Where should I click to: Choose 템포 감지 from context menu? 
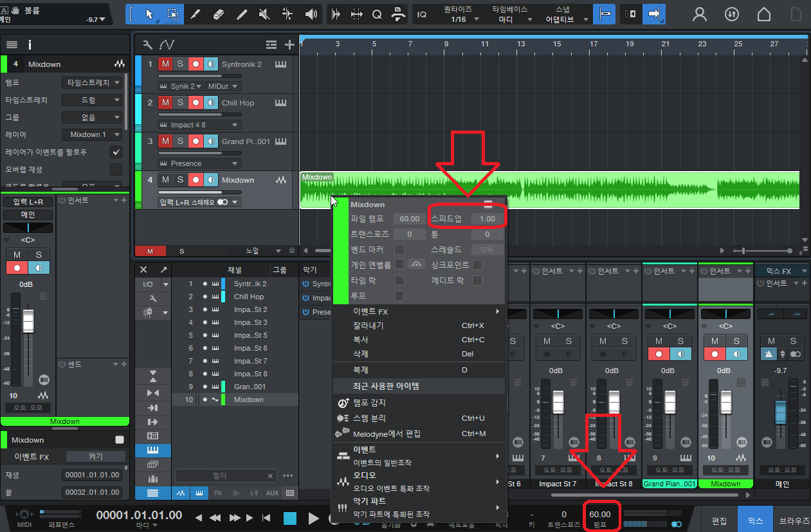point(369,403)
